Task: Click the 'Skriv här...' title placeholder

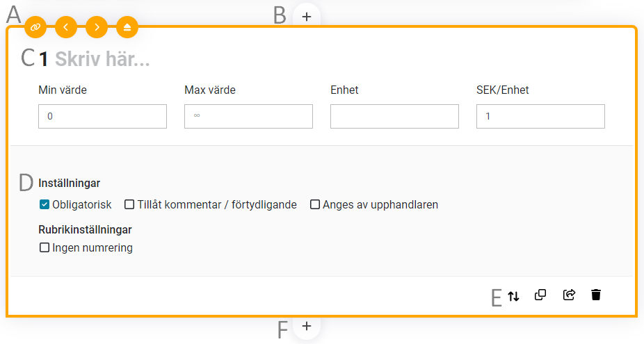Action: (102, 60)
